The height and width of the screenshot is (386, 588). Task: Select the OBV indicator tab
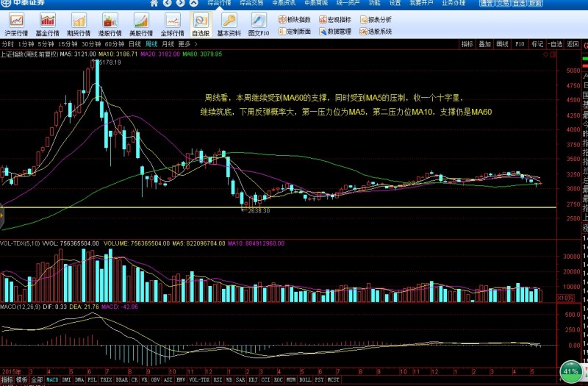pos(156,379)
